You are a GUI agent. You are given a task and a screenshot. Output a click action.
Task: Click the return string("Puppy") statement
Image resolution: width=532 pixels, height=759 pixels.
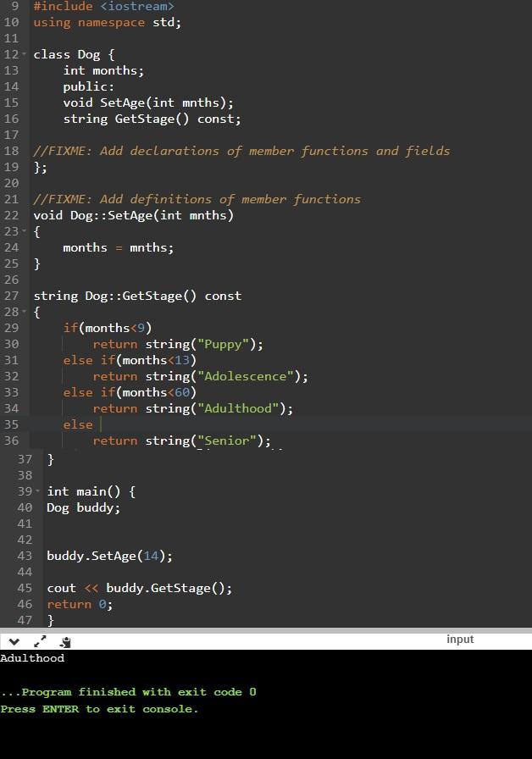178,344
